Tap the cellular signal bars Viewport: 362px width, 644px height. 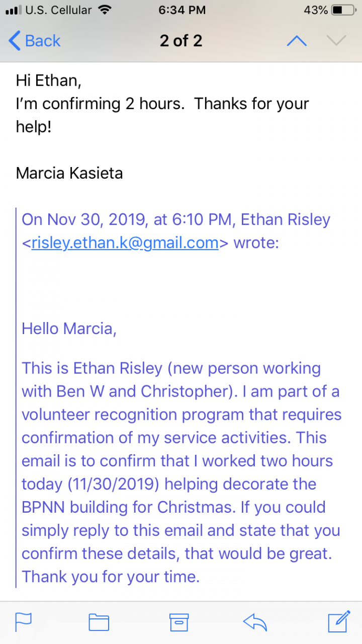[x=13, y=10]
